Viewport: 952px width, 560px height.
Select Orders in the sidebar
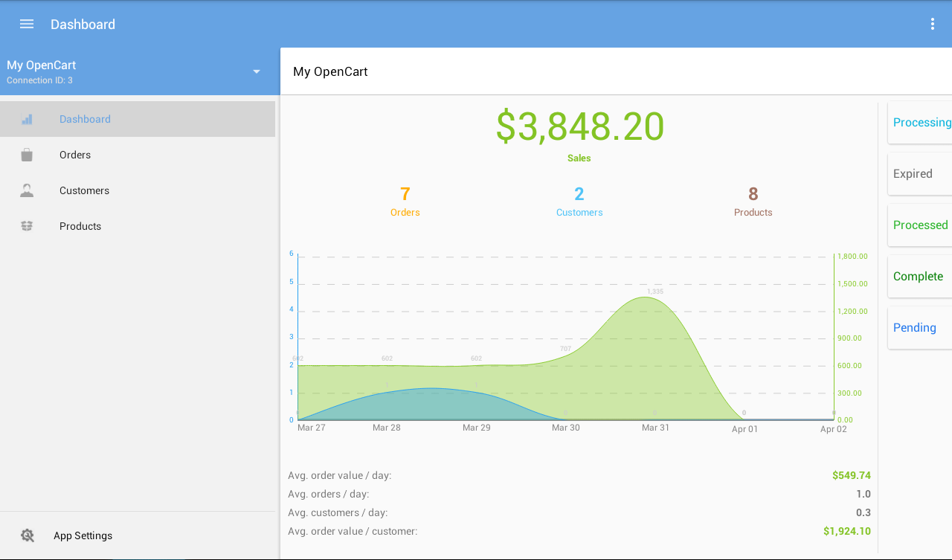138,155
